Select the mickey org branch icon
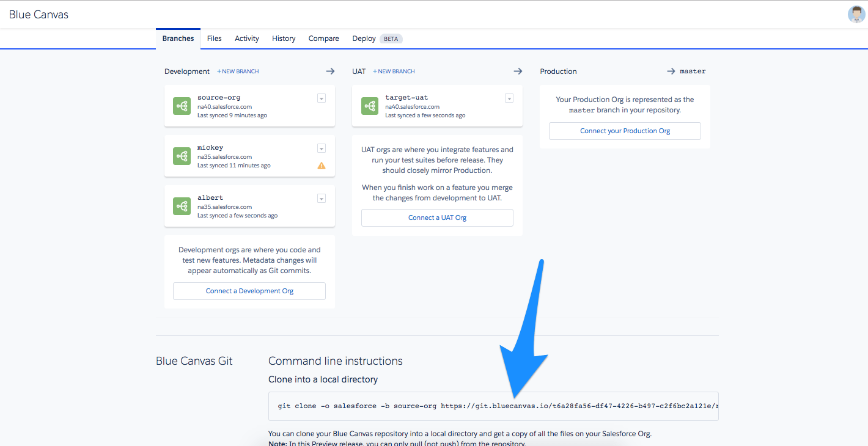The image size is (868, 446). point(182,155)
